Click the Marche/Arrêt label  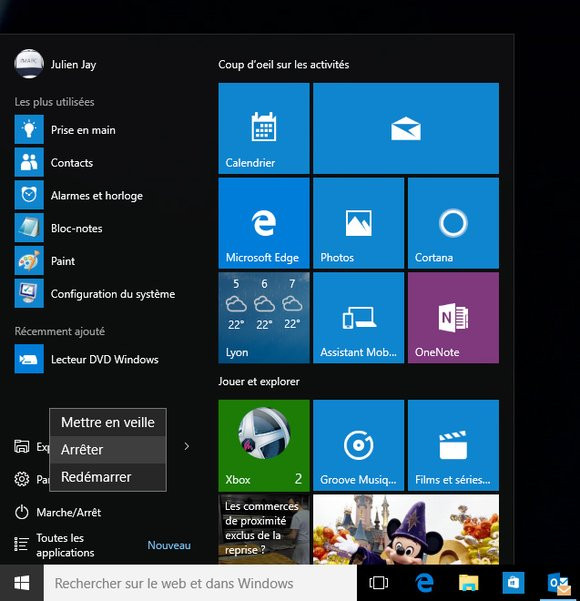click(x=69, y=512)
